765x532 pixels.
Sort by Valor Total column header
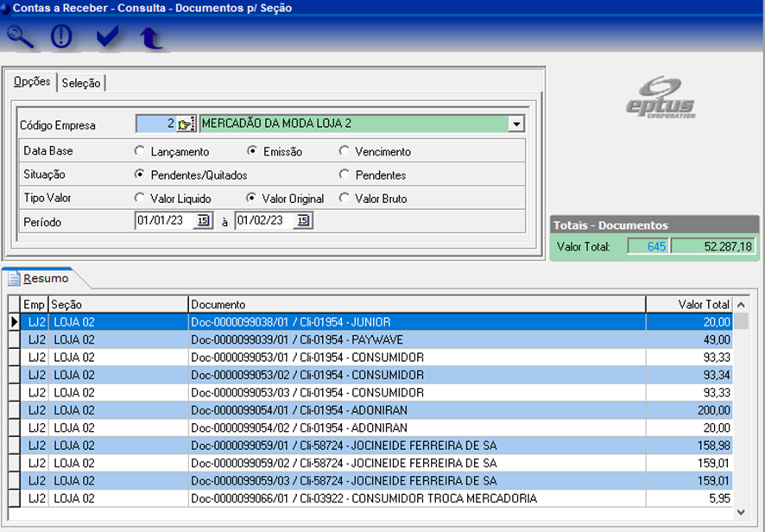(689, 304)
